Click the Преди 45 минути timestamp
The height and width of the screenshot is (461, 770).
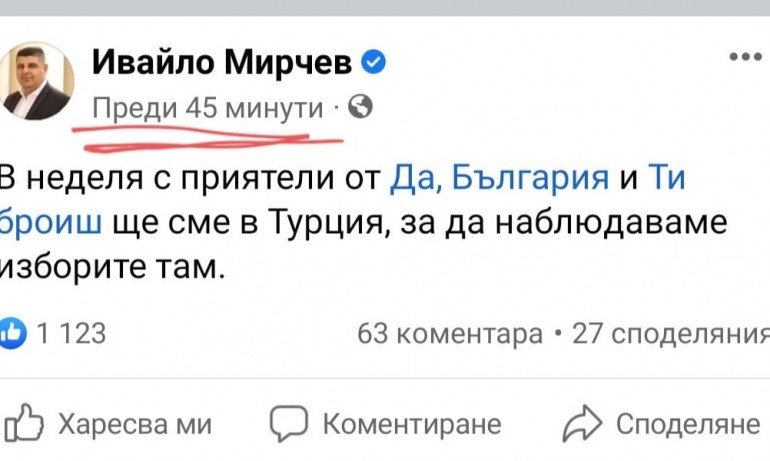point(208,107)
